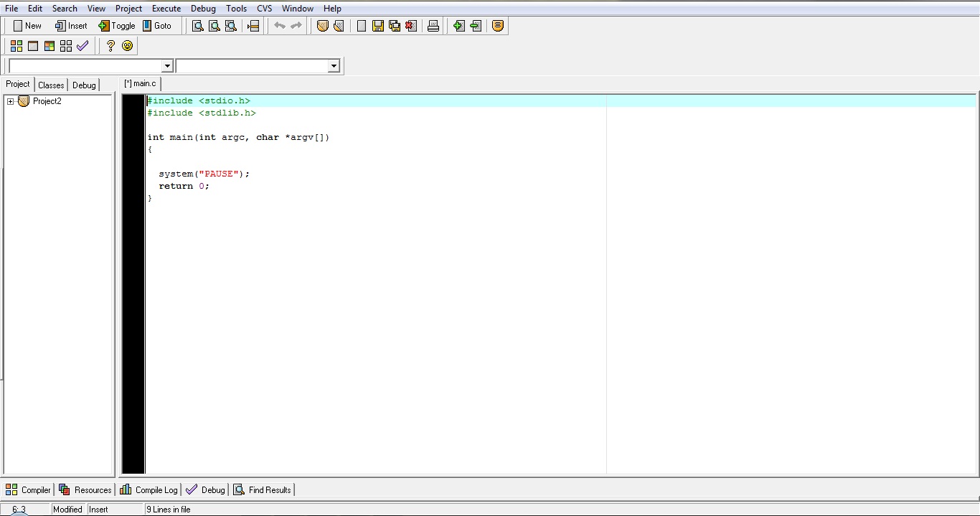This screenshot has height=516, width=980.
Task: Switch Insert mode in the status bar
Action: point(99,509)
